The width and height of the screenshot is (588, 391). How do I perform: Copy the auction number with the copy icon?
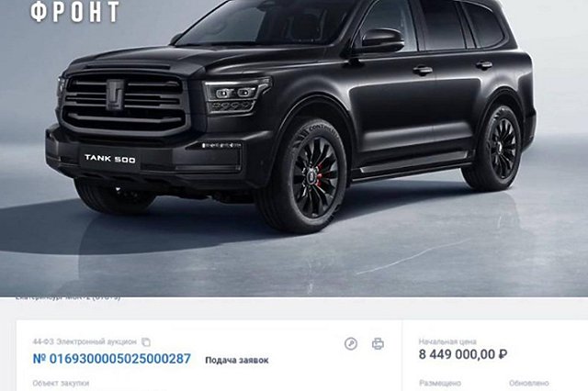tap(146, 342)
